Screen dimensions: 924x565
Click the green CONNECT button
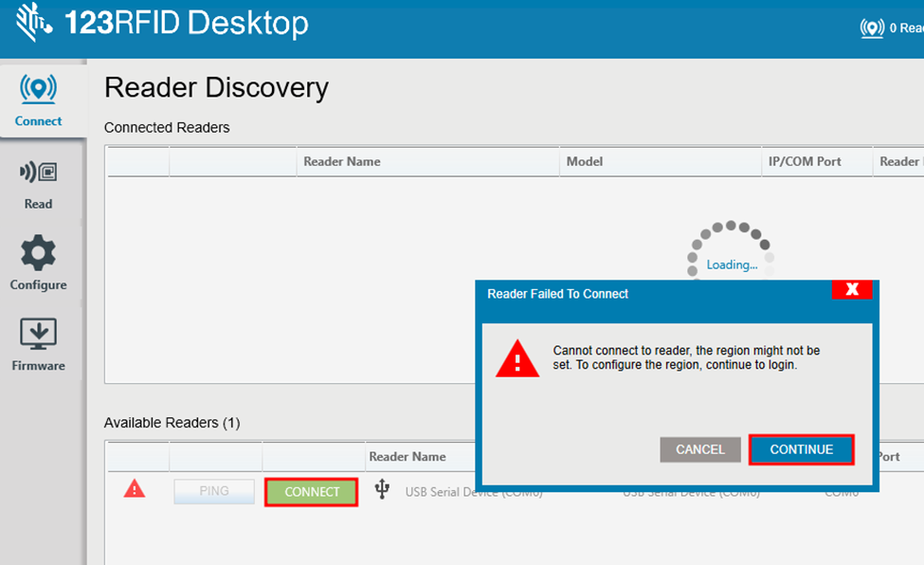click(310, 492)
